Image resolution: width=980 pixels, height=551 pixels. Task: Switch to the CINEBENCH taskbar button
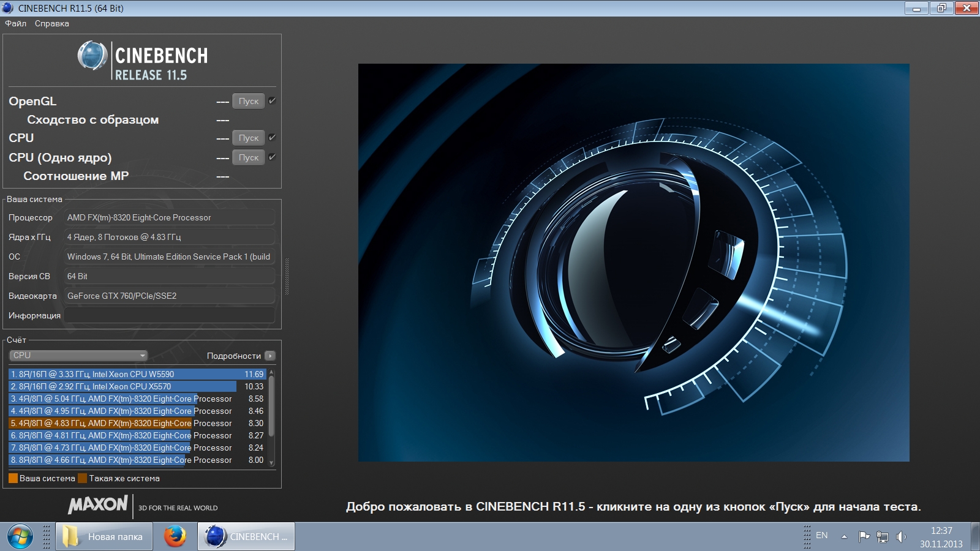246,537
